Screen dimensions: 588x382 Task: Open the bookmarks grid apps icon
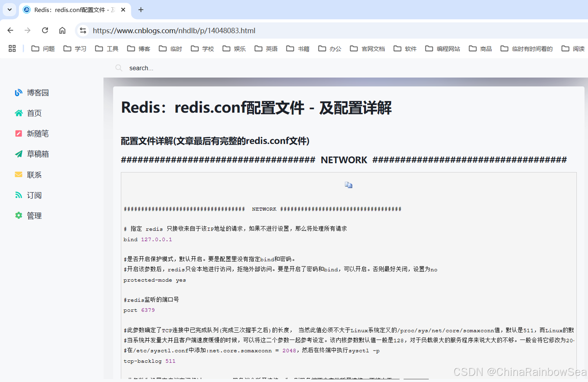[12, 48]
